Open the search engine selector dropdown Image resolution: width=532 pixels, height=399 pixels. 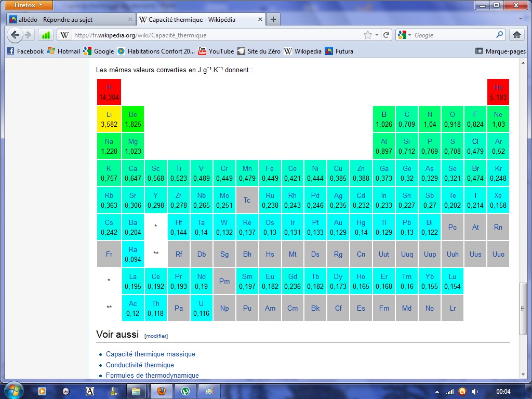[x=404, y=35]
